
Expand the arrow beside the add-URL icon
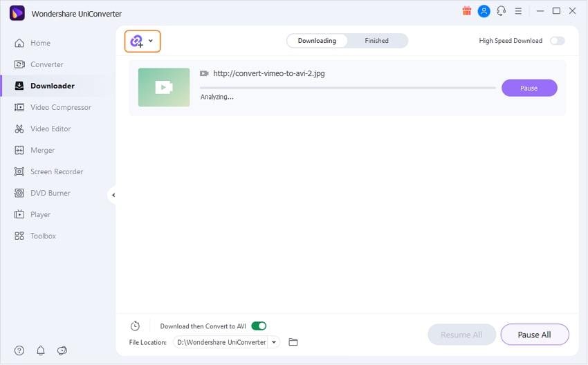tap(150, 41)
